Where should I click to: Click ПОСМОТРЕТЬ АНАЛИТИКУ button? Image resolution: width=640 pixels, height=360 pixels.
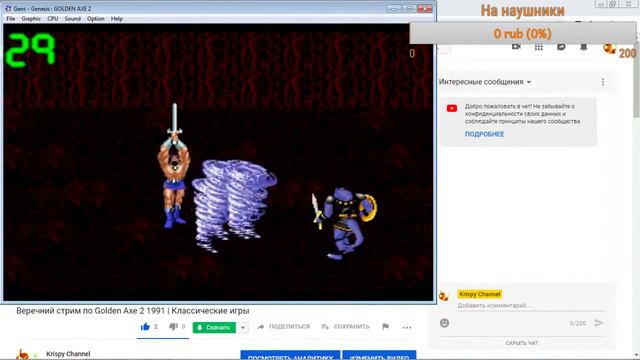pyautogui.click(x=290, y=355)
